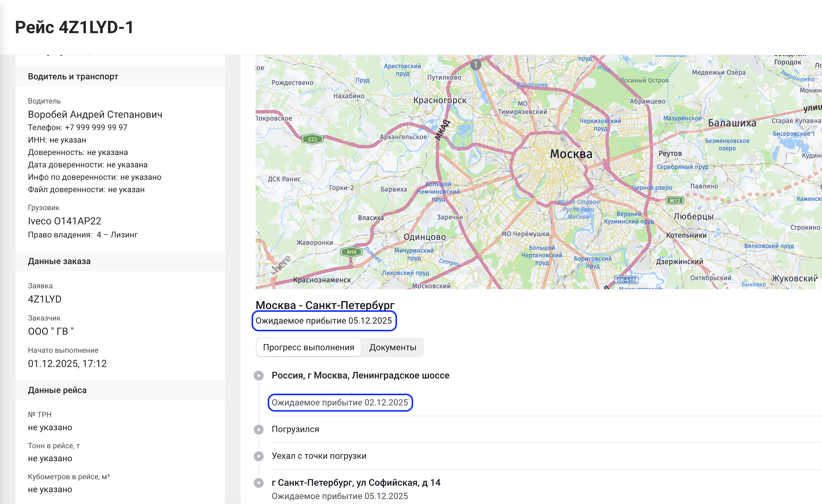Select the Погрузился status circle
822x504 pixels.
coord(259,429)
